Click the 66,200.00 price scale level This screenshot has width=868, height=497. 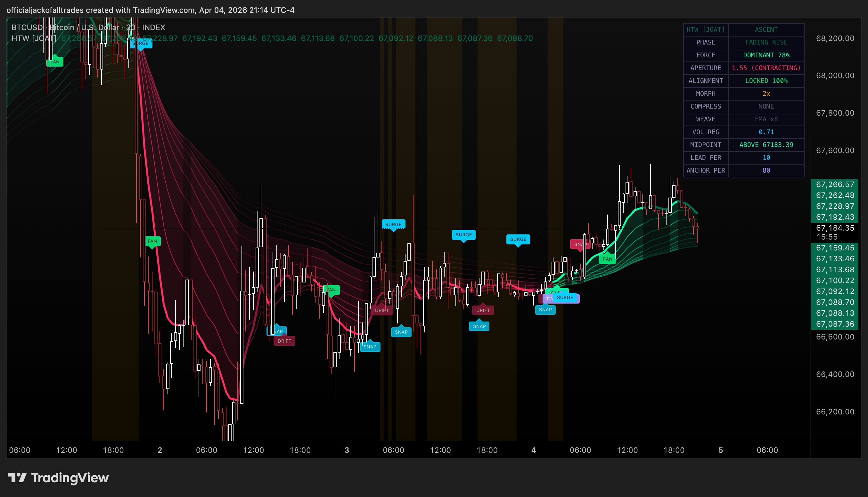pyautogui.click(x=835, y=412)
